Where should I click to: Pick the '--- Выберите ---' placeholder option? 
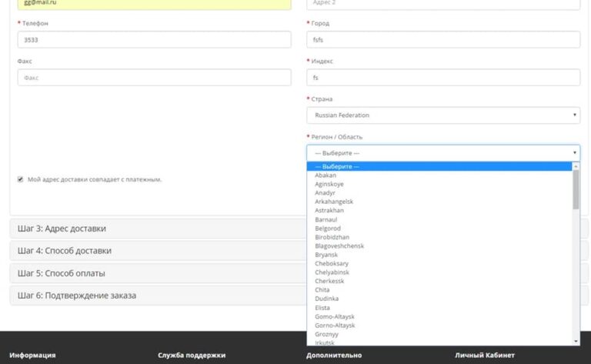[x=337, y=166]
